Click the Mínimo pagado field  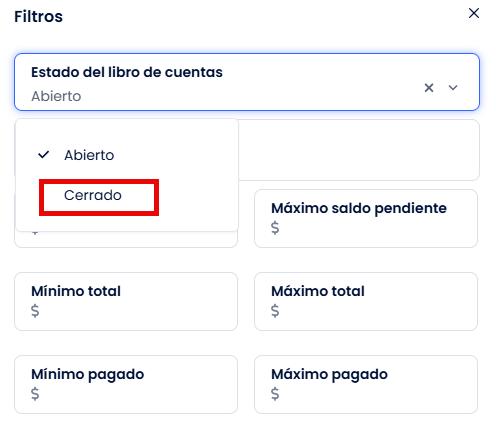click(x=126, y=385)
